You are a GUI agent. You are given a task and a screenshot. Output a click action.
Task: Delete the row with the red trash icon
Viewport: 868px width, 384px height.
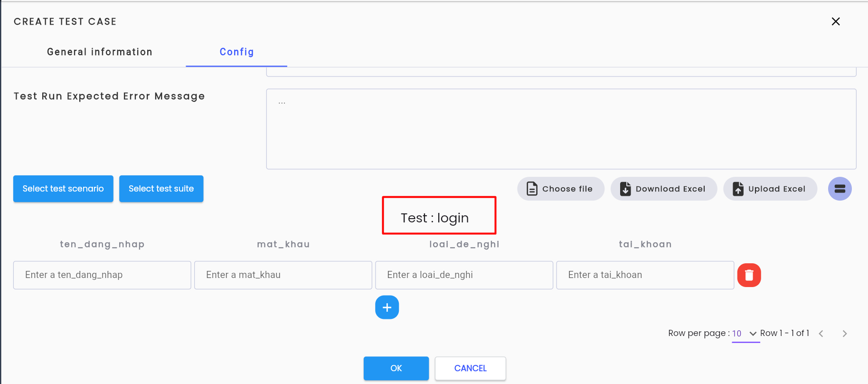pyautogui.click(x=749, y=275)
